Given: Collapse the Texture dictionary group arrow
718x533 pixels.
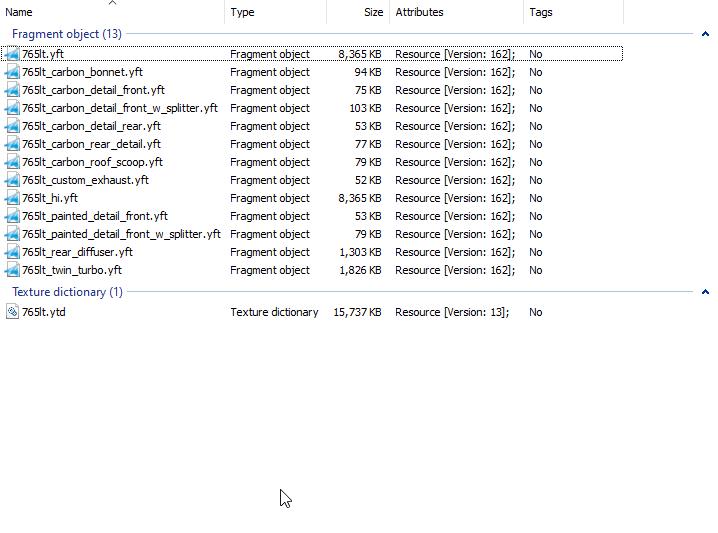Looking at the screenshot, I should (x=705, y=292).
